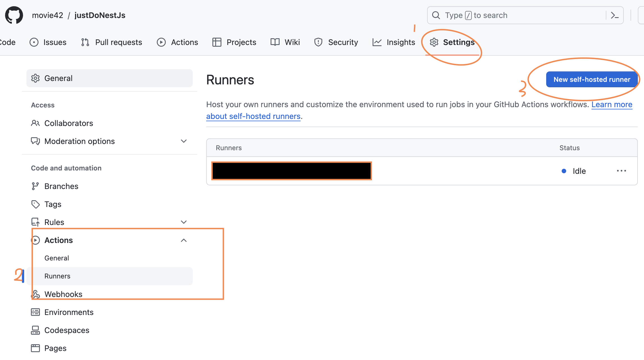The image size is (644, 360).
Task: Click the Actions play icon in top nav
Action: pyautogui.click(x=161, y=42)
